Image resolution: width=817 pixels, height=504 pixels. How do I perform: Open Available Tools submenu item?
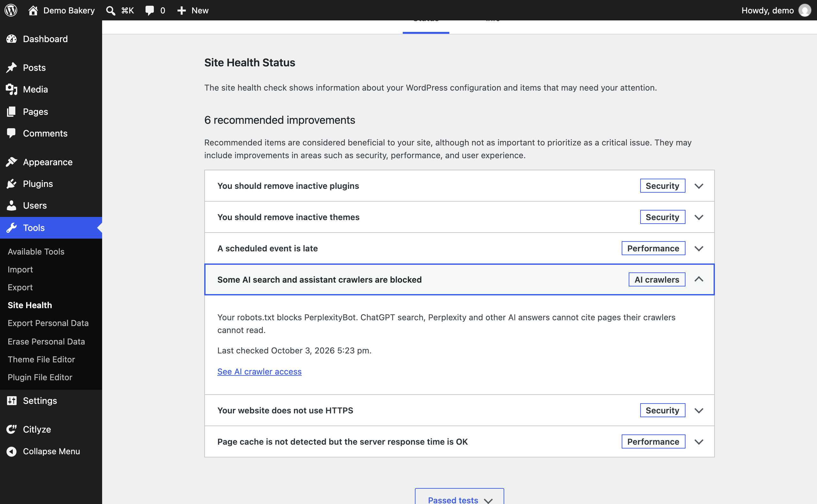36,252
